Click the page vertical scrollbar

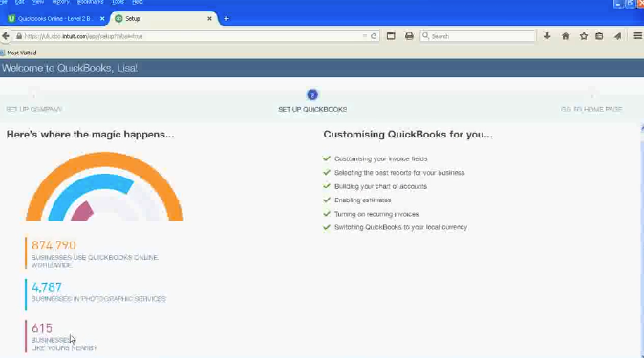(642, 241)
